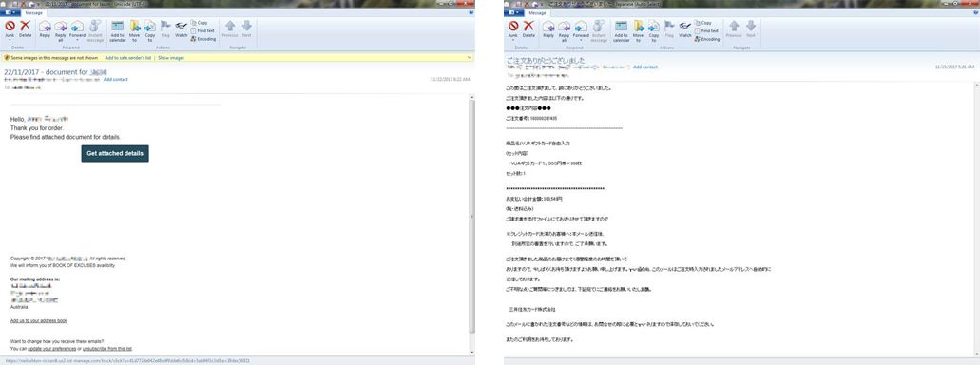Screen dimensions: 980x365
Task: Expand Forward dropdown arrow in the 22/11/2017 document window
Action: point(77,40)
